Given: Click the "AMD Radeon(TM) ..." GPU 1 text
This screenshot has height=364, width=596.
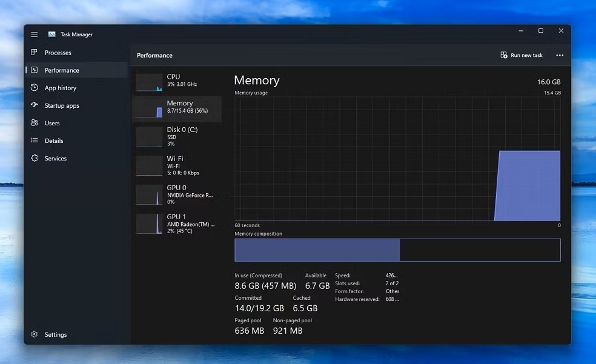Looking at the screenshot, I should [191, 224].
